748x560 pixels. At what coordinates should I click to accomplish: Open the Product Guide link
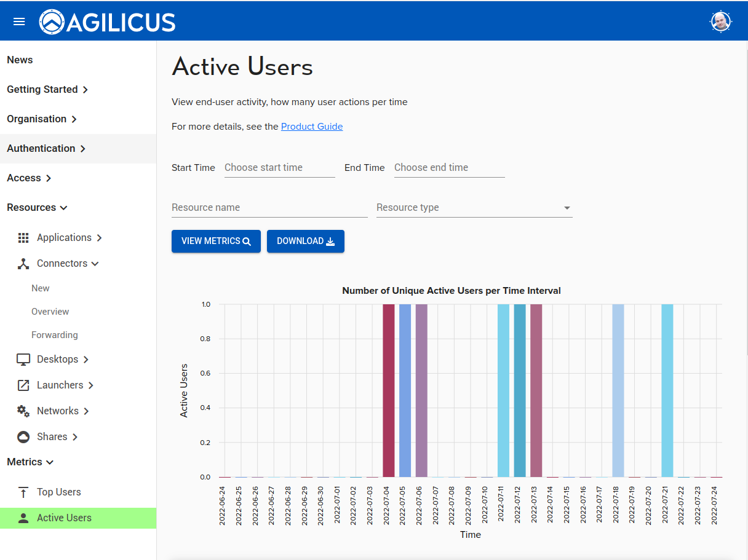[x=311, y=127]
